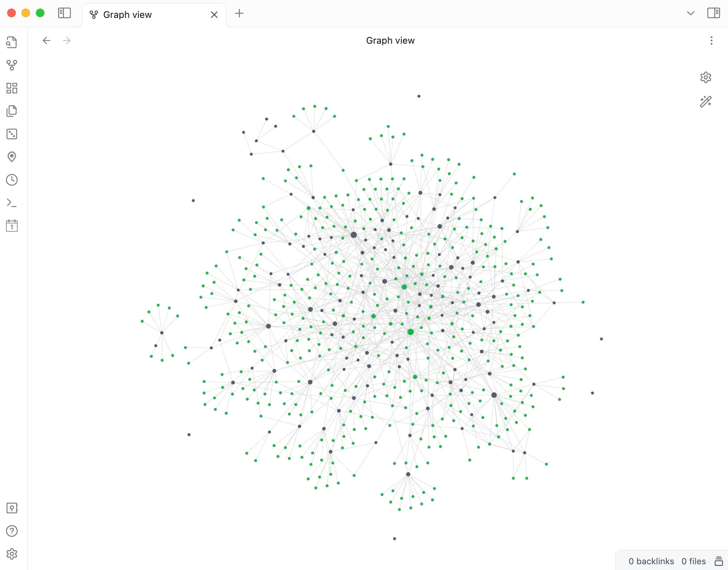Open the recent files clock icon
The image size is (728, 570).
(12, 180)
